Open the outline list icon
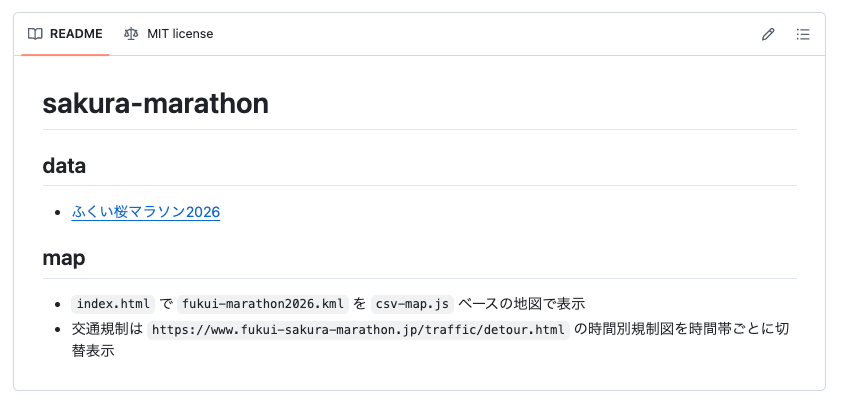Image resolution: width=843 pixels, height=407 pixels. pyautogui.click(x=802, y=34)
